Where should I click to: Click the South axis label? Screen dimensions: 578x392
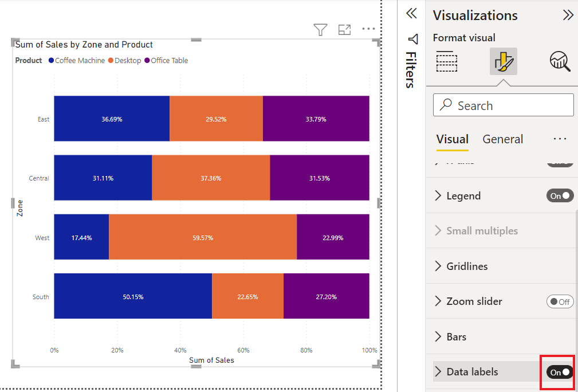pyautogui.click(x=41, y=297)
